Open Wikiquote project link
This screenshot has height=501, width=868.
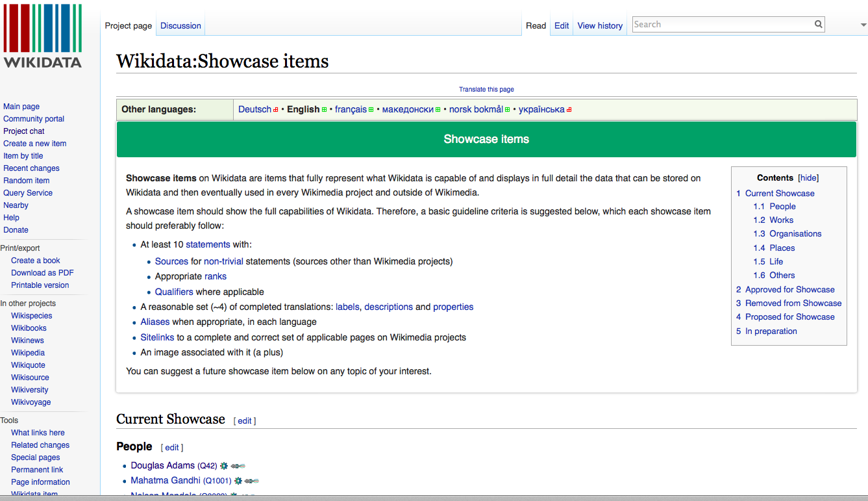click(x=28, y=365)
